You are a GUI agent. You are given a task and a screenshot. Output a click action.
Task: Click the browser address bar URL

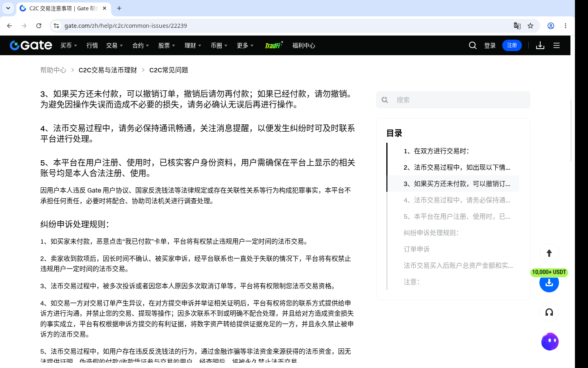[126, 26]
